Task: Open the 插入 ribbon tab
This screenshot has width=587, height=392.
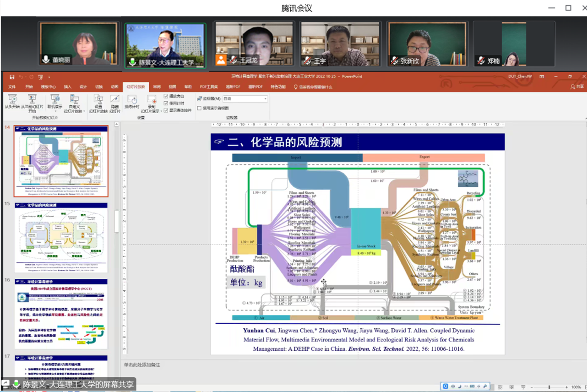Action: 68,87
